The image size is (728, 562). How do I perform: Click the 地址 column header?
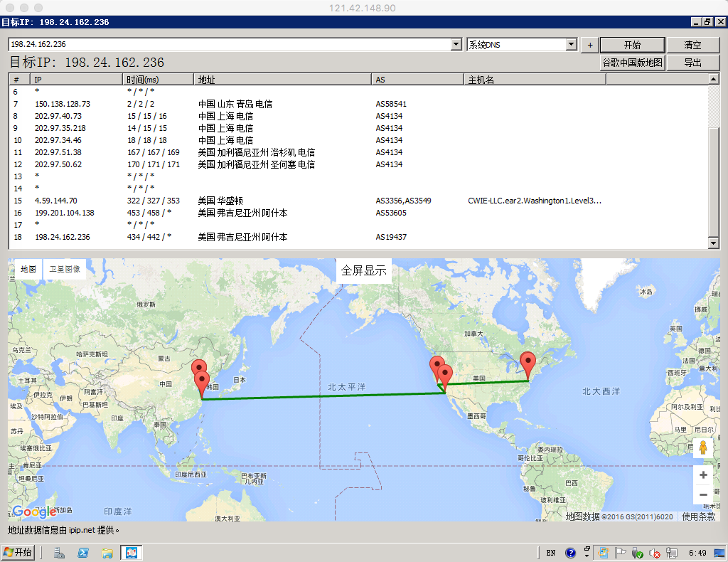point(282,80)
